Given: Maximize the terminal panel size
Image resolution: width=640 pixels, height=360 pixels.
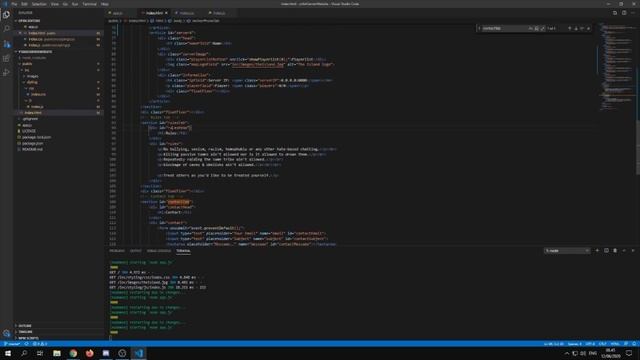Looking at the screenshot, I should coord(624,251).
